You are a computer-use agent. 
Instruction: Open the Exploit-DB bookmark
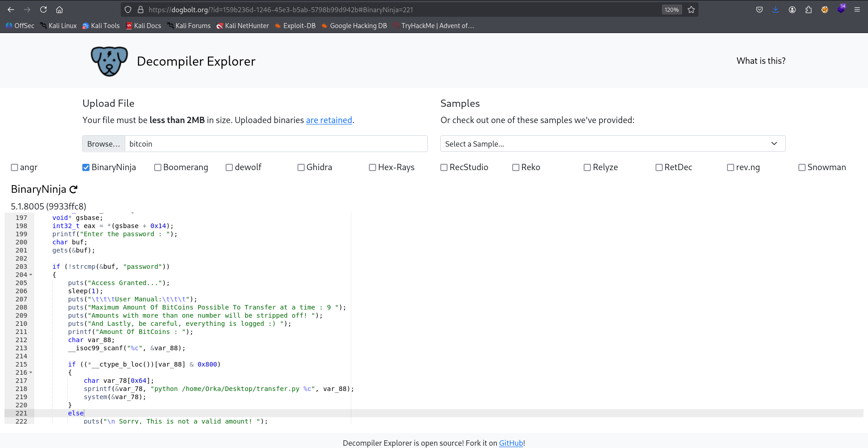coord(295,26)
